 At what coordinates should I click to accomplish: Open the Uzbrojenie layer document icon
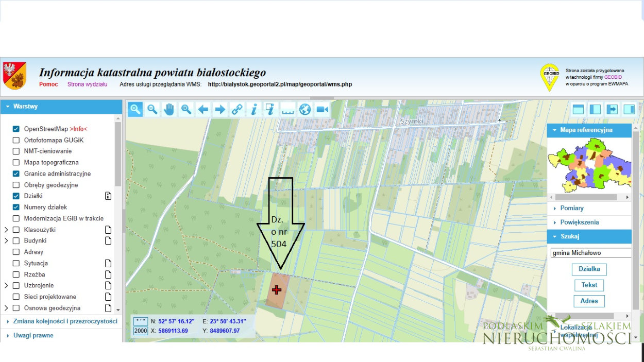(x=108, y=285)
